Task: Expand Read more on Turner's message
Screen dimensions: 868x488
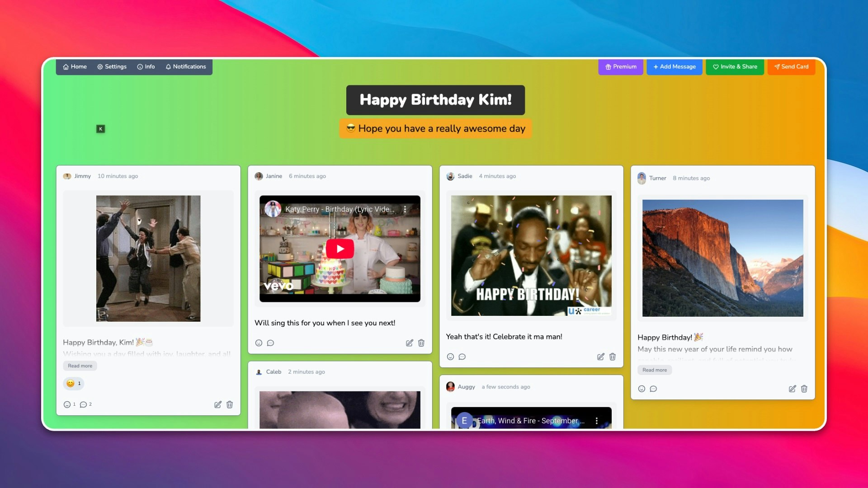Action: tap(654, 370)
